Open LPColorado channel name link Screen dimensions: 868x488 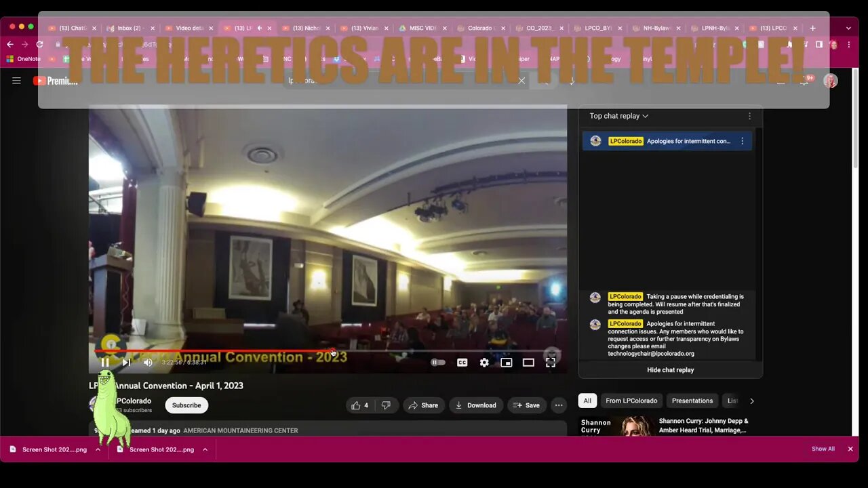point(133,401)
